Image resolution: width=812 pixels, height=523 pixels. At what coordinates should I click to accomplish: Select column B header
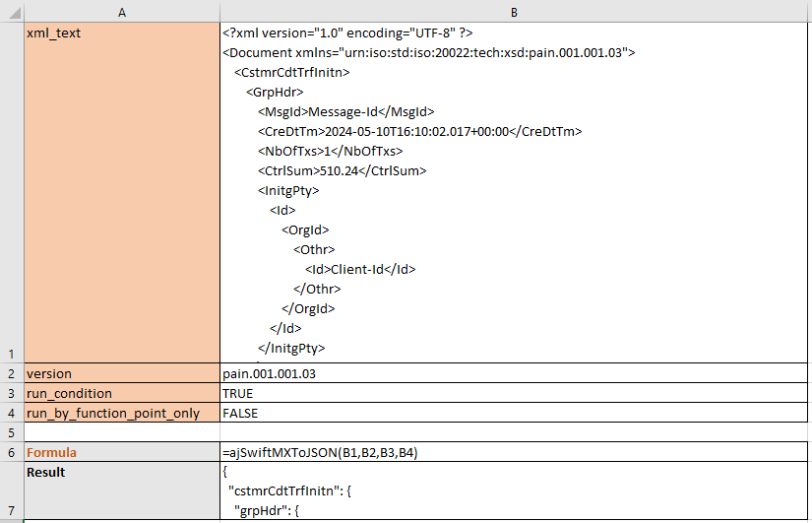coord(514,11)
